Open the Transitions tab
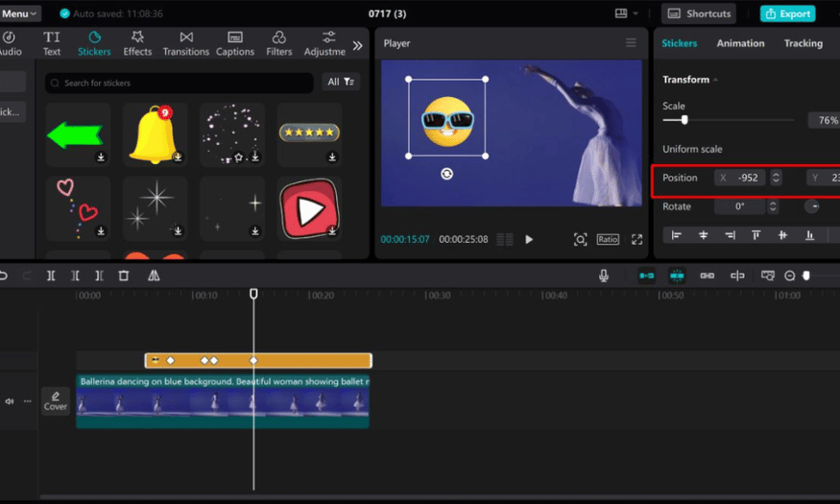 pos(185,44)
